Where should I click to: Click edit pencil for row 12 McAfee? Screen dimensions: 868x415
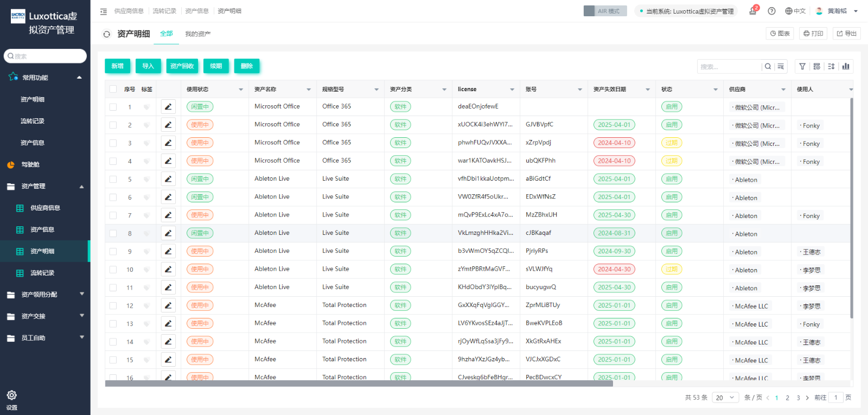[x=168, y=305]
